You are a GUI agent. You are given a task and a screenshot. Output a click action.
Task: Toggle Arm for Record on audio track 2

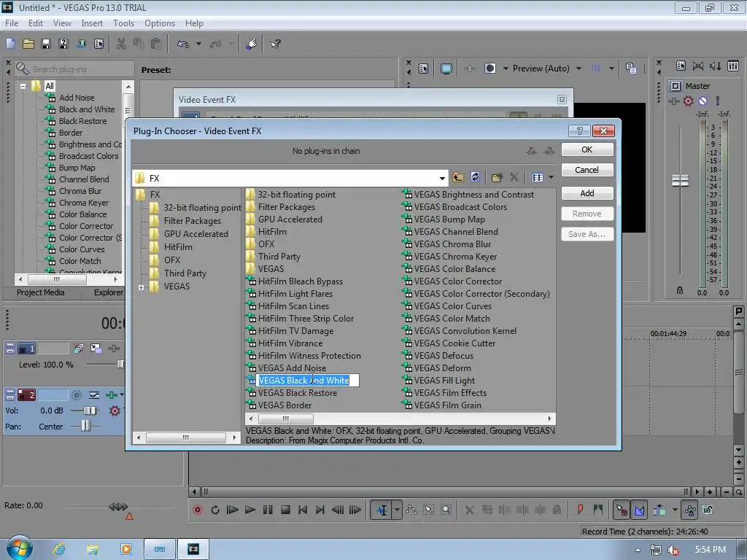76,394
